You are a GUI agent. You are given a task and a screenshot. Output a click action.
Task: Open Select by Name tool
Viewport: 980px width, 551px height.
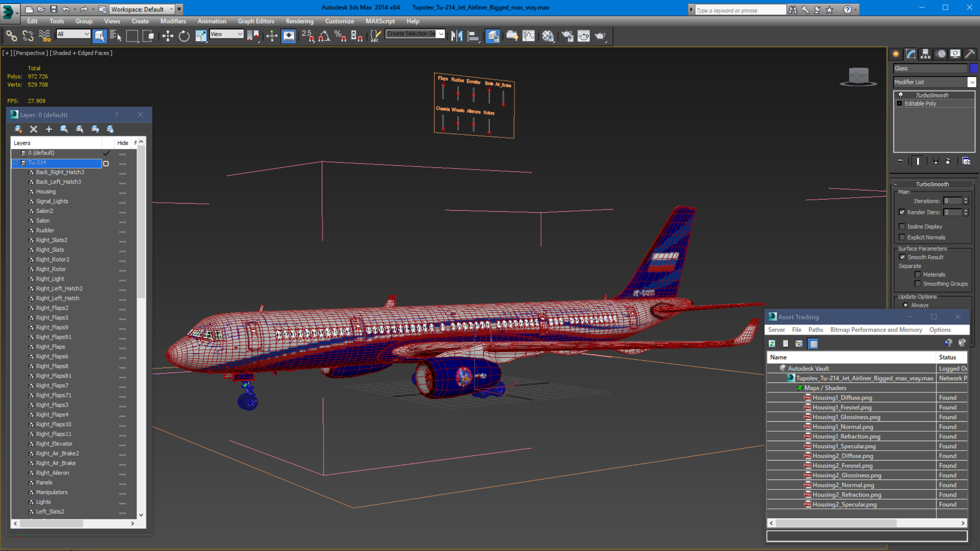tap(115, 36)
